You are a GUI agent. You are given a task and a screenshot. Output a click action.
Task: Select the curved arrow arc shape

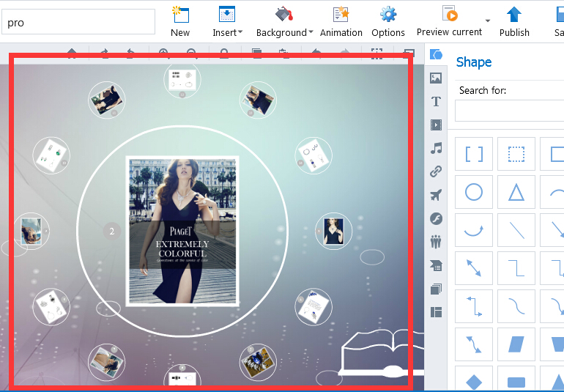click(x=474, y=230)
